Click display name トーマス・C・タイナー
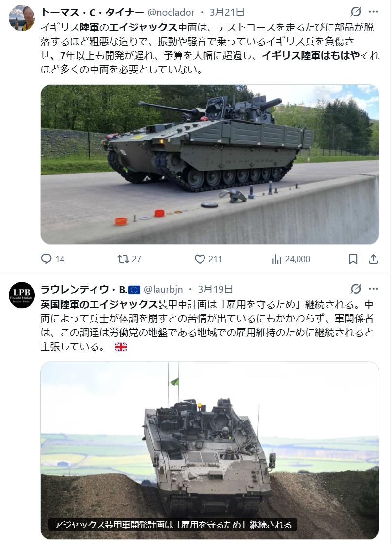The image size is (392, 544). click(x=92, y=12)
